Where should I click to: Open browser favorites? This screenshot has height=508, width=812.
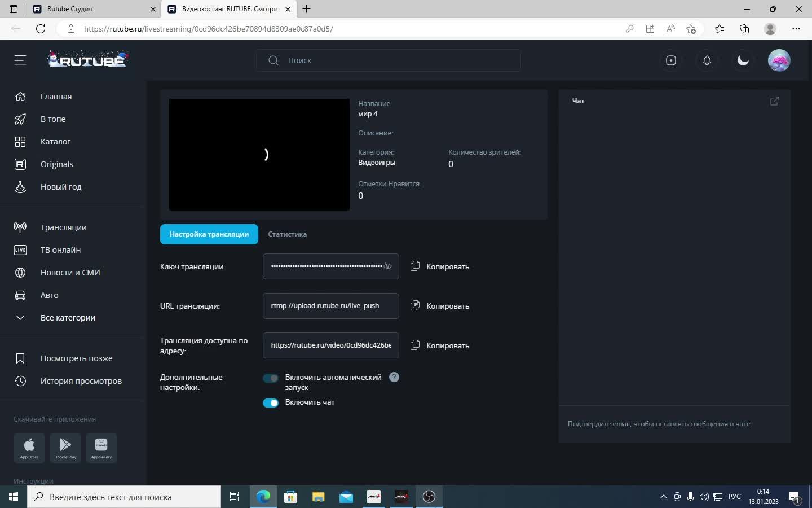[x=720, y=29]
